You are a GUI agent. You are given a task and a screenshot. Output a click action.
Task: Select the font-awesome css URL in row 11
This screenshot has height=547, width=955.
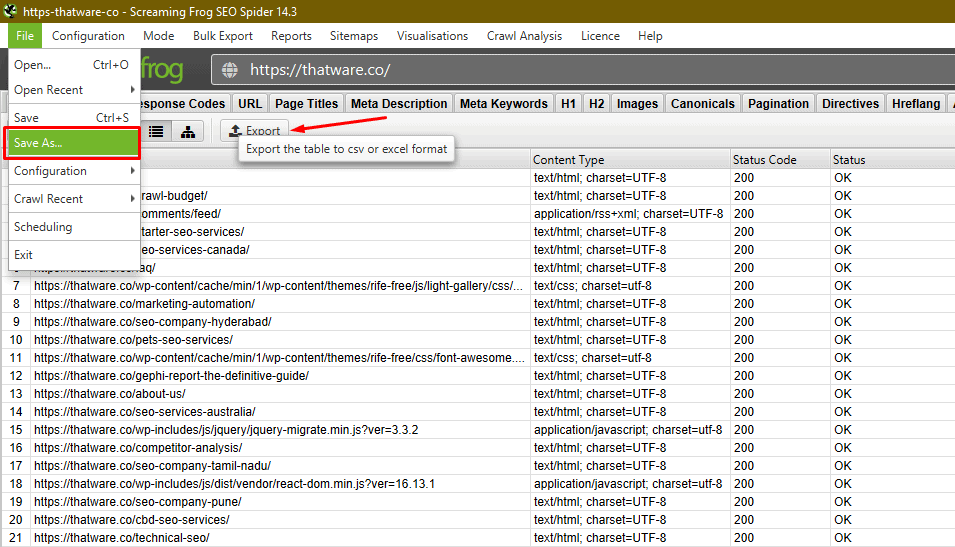click(279, 358)
